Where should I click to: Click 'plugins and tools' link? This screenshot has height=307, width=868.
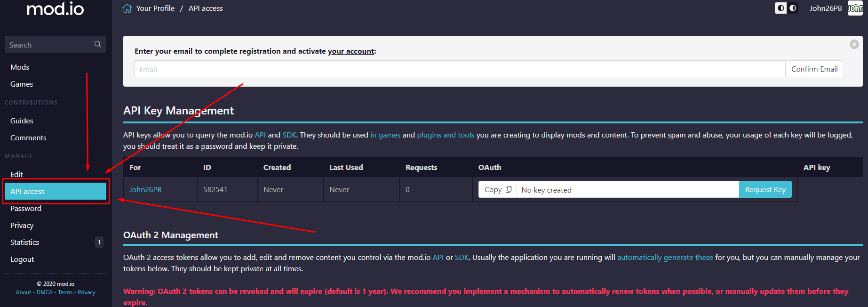point(446,135)
